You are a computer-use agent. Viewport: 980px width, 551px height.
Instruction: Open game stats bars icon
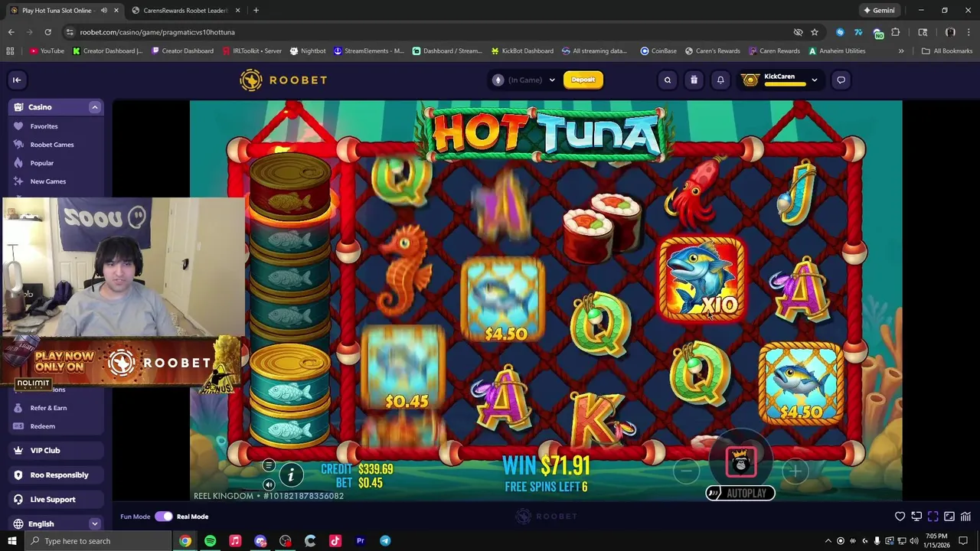coord(965,517)
